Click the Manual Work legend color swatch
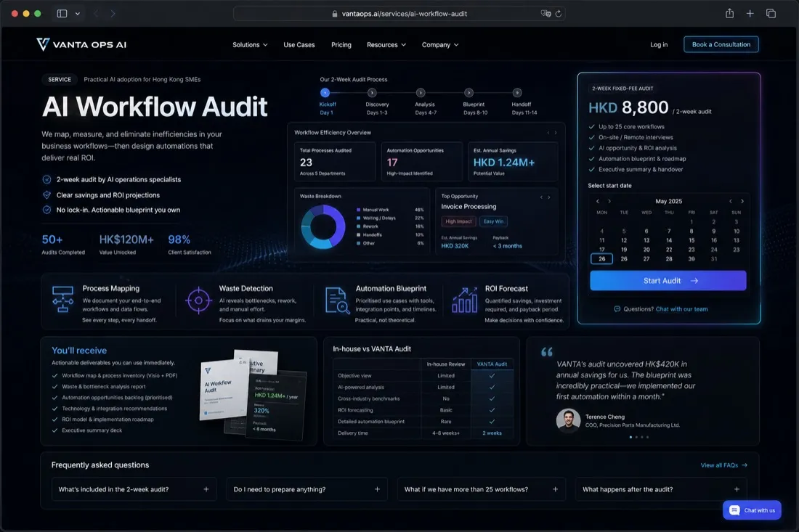Image resolution: width=799 pixels, height=532 pixels. [358, 210]
